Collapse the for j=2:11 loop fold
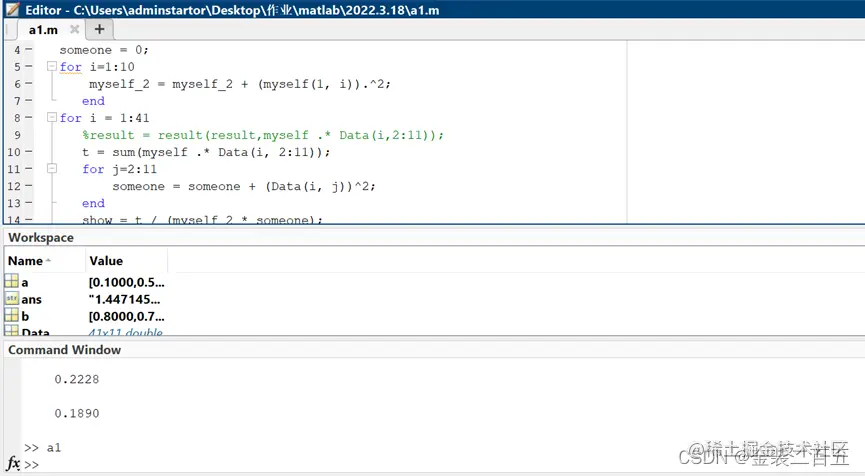 tap(52, 168)
